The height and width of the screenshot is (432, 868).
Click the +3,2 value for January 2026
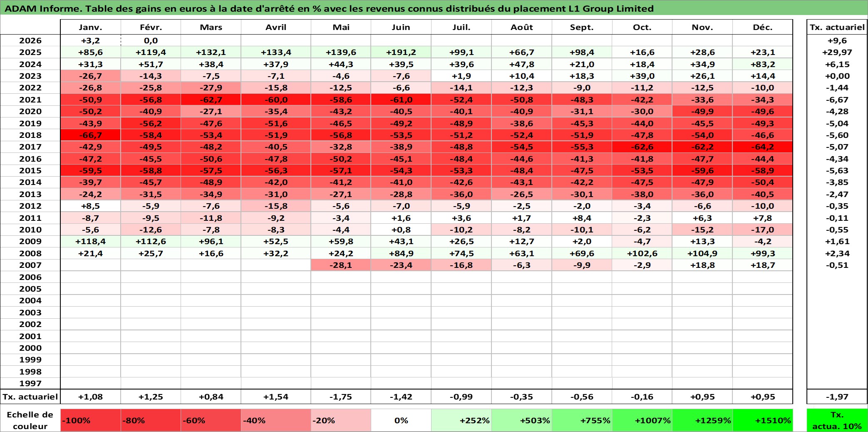click(x=90, y=40)
